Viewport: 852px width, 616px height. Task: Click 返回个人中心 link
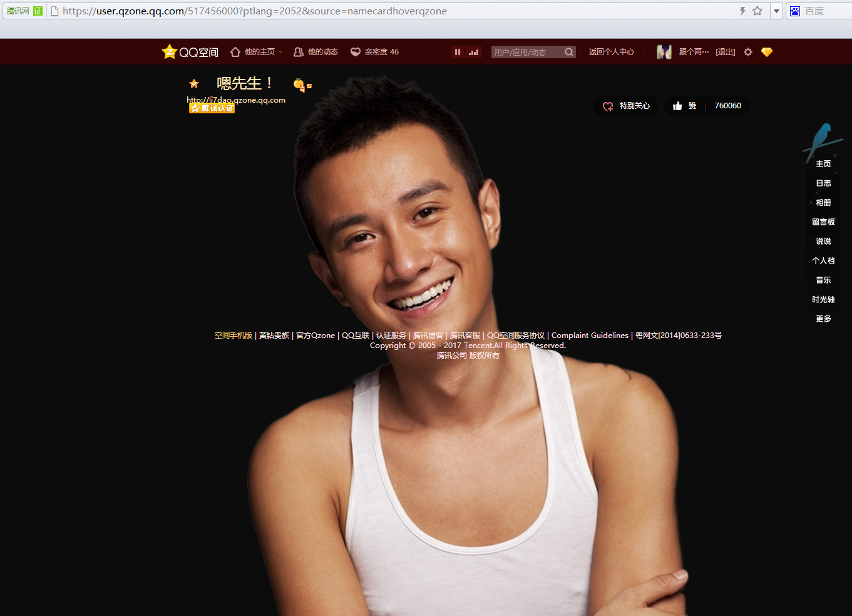611,52
